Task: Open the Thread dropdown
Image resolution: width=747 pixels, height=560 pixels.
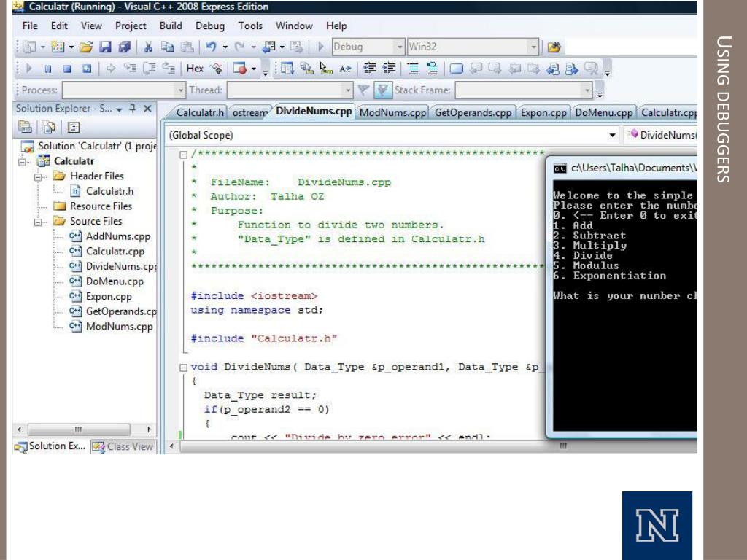Action: tap(290, 90)
